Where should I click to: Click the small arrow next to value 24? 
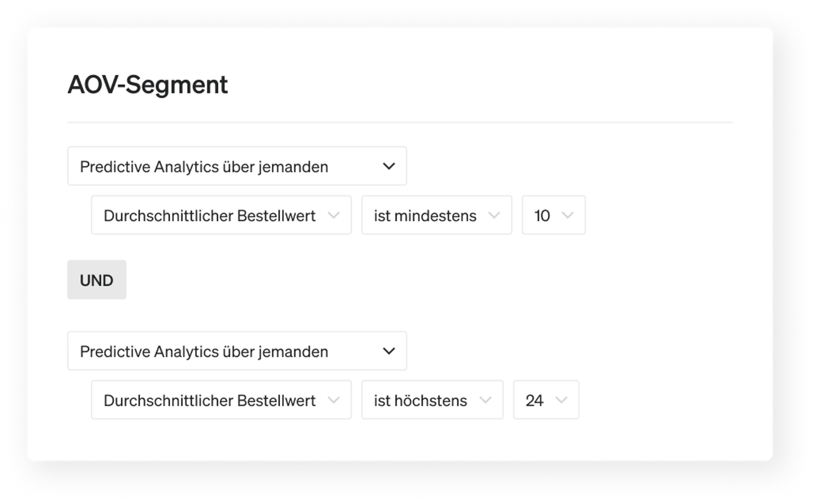point(562,400)
